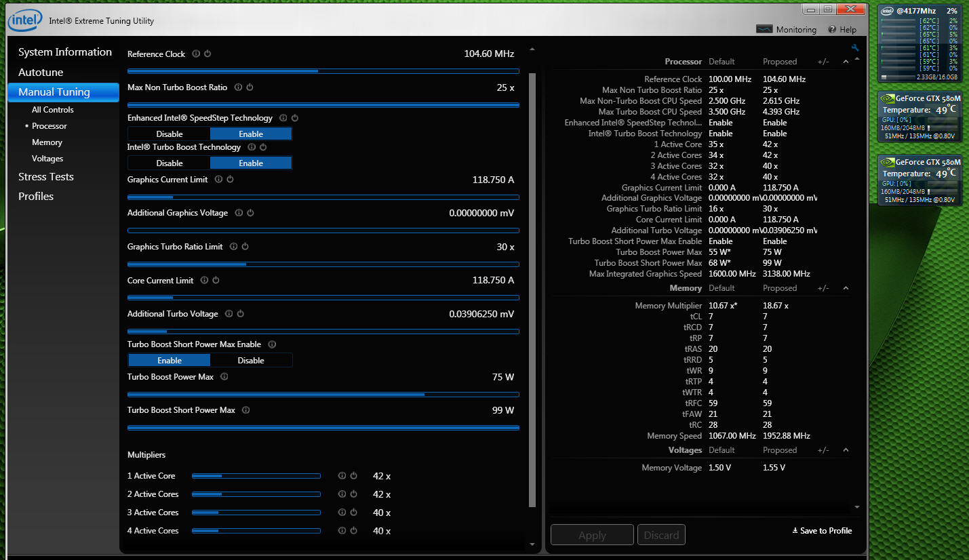This screenshot has width=969, height=560.
Task: Reset Enhanced Intel SpeedStep Technology setting
Action: (x=294, y=118)
